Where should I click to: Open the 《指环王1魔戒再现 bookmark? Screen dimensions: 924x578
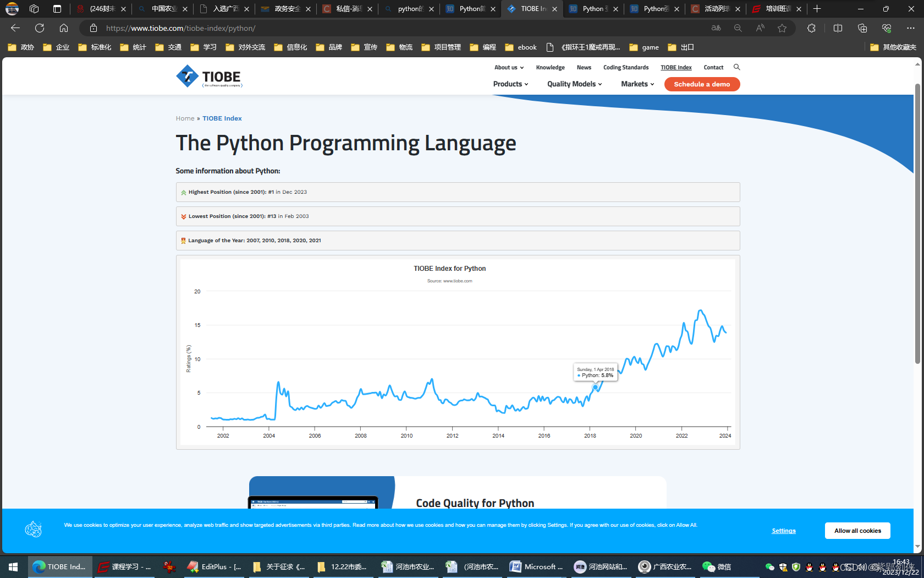tap(583, 47)
